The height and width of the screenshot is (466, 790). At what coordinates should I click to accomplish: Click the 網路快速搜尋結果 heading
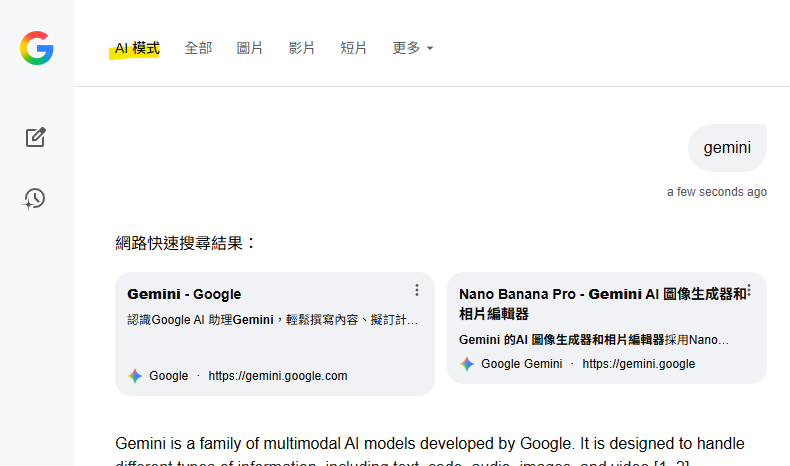tap(185, 243)
